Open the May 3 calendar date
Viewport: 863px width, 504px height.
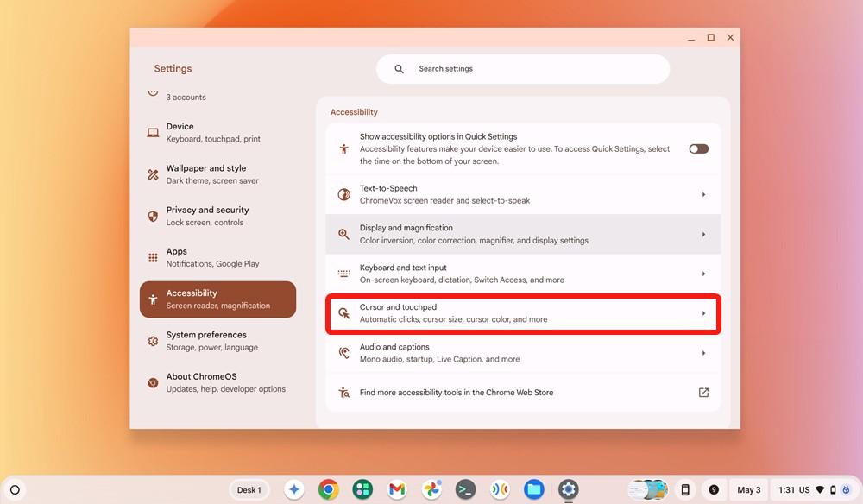tap(748, 489)
